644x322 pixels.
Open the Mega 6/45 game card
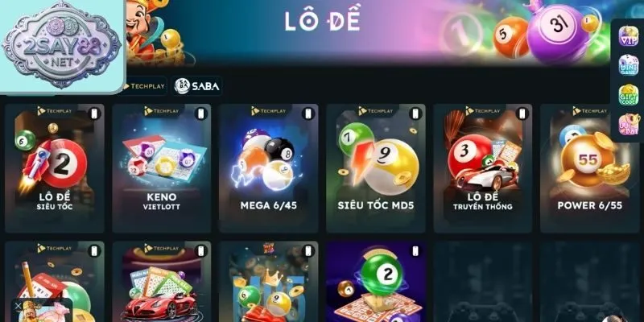coord(269,168)
